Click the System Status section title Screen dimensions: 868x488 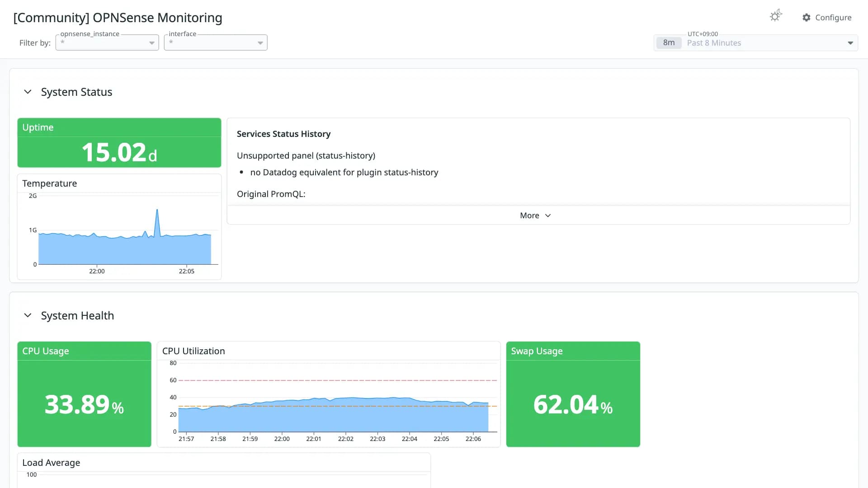click(x=76, y=92)
